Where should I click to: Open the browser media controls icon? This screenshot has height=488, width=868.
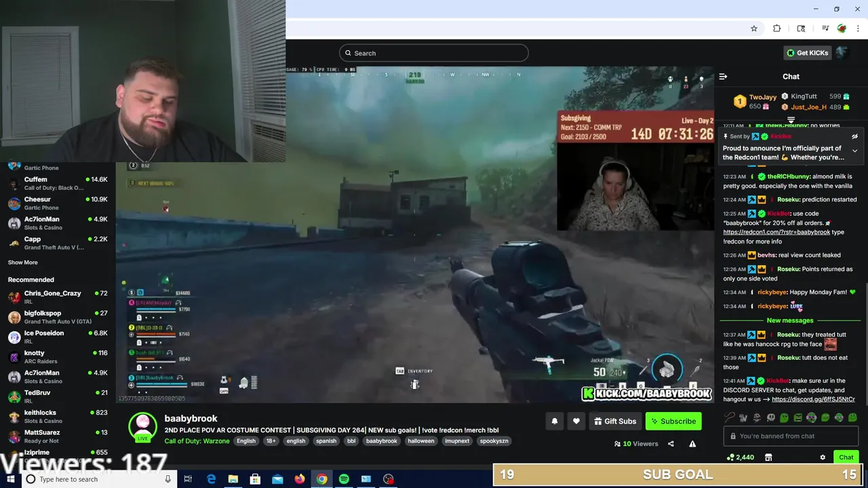click(825, 28)
